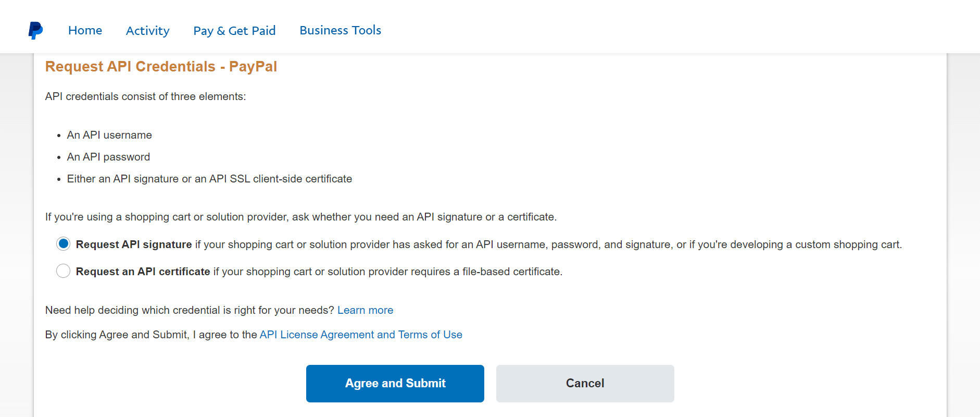Open API License Agreement and Terms of Use
The image size is (980, 417).
[x=361, y=335]
